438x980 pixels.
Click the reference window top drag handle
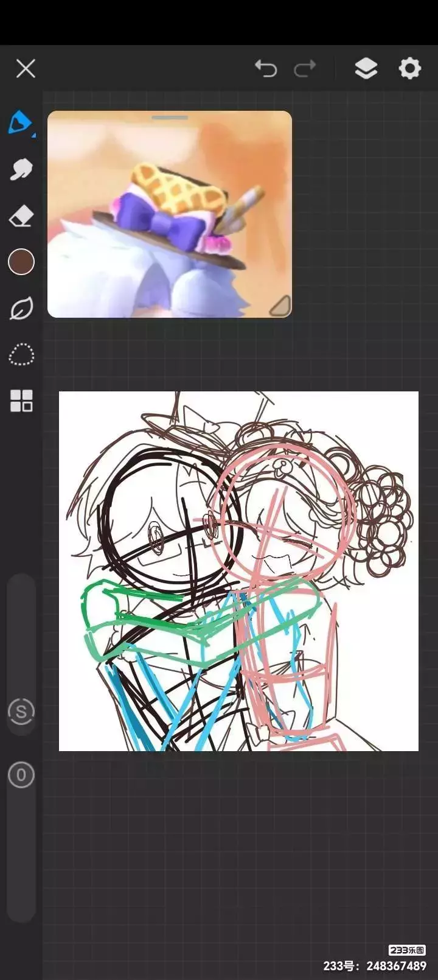(x=170, y=117)
